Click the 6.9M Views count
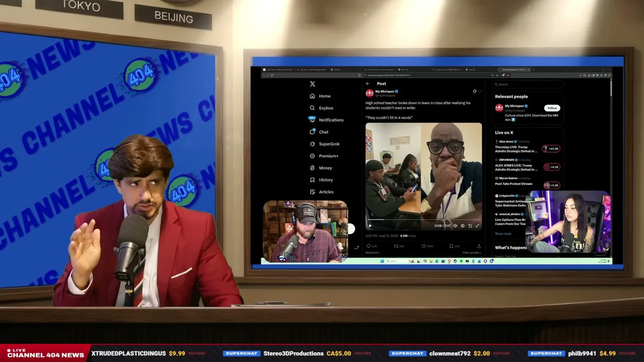The width and height of the screenshot is (644, 362). (408, 235)
